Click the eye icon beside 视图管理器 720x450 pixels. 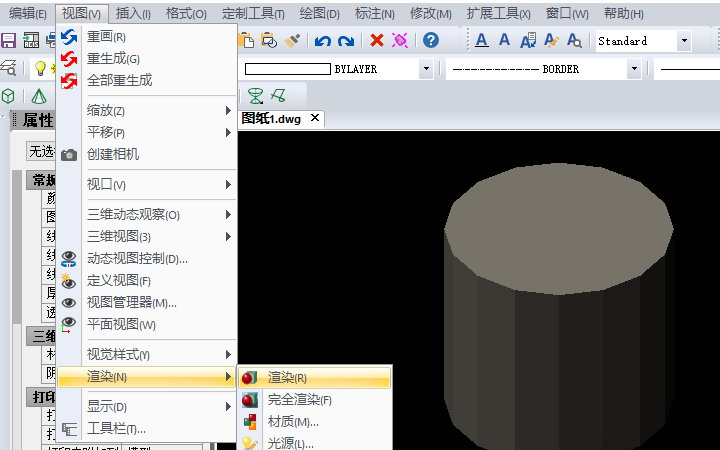click(69, 303)
